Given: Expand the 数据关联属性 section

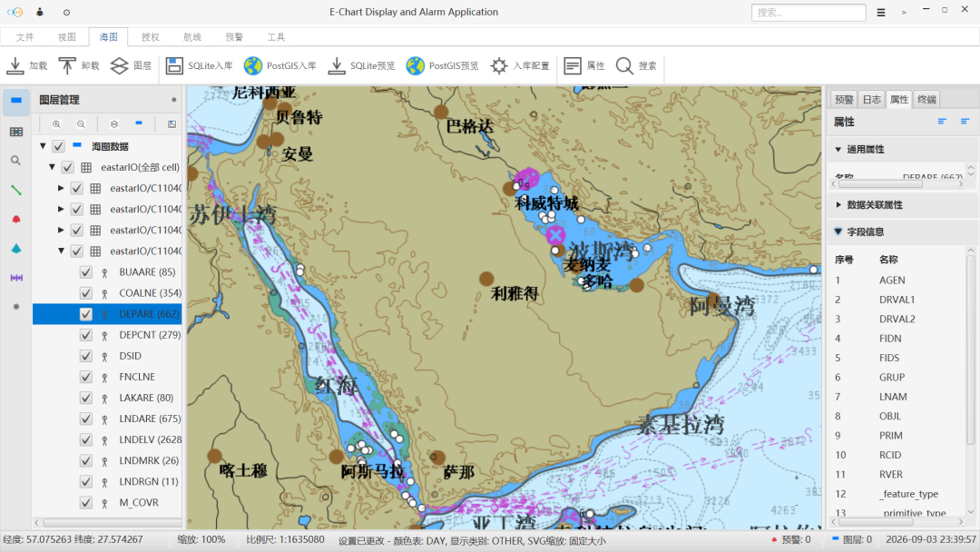Looking at the screenshot, I should click(x=838, y=204).
